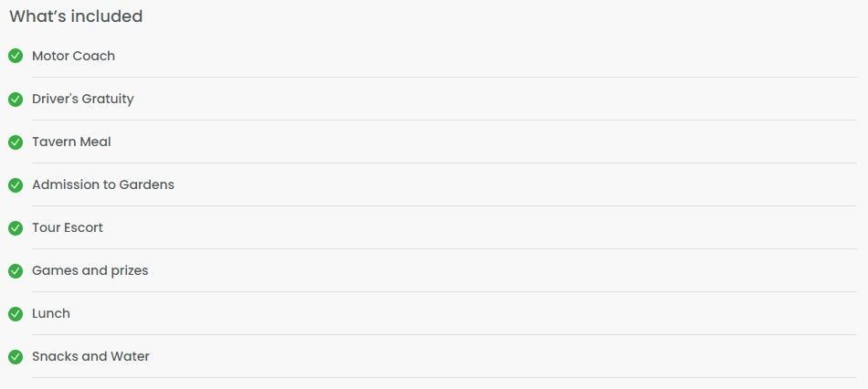Click the Games and prizes text
The height and width of the screenshot is (389, 868).
(x=90, y=270)
